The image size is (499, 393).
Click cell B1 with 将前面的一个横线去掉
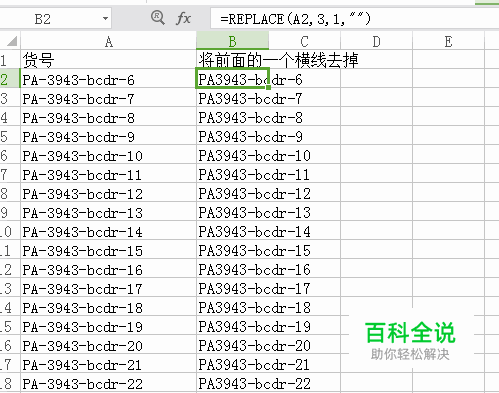pyautogui.click(x=232, y=60)
